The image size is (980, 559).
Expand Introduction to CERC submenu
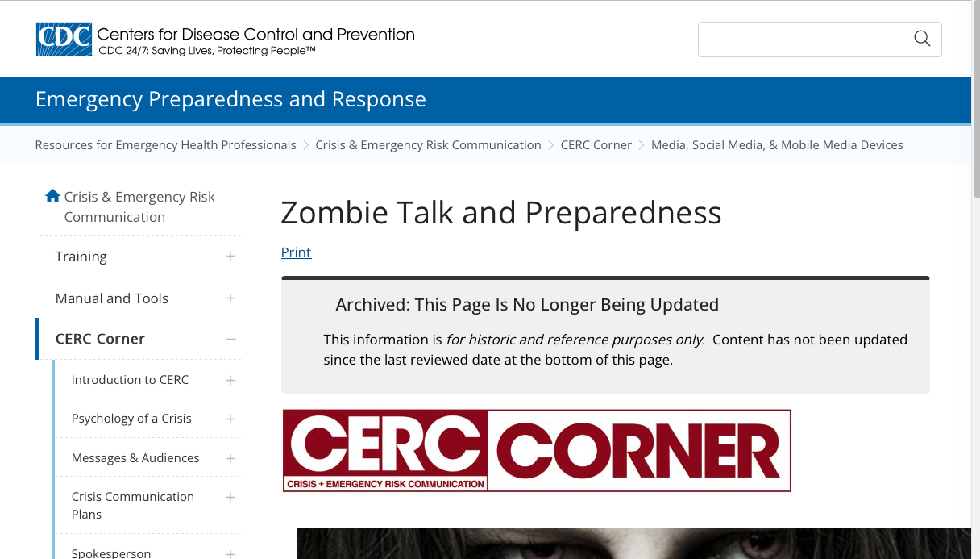click(x=230, y=380)
